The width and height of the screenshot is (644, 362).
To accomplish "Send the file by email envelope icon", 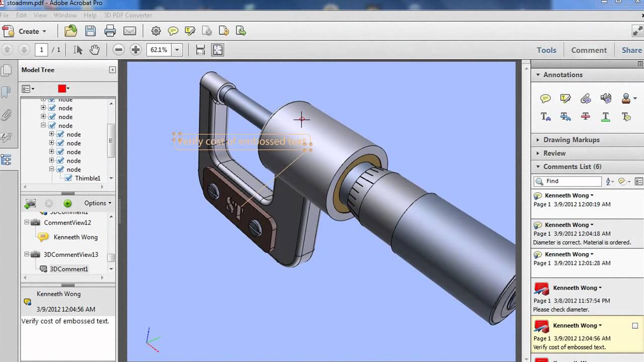I will [130, 31].
